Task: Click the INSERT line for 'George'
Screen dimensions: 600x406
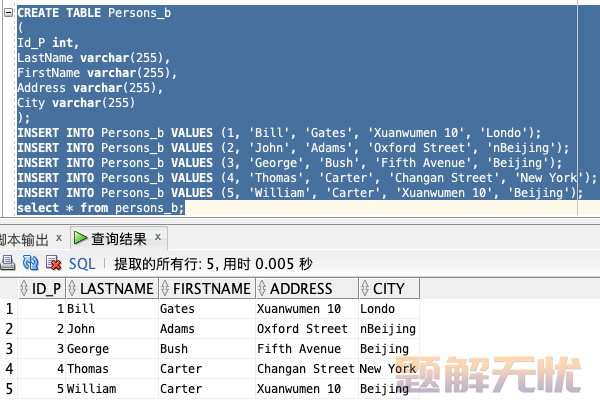Action: tap(290, 163)
